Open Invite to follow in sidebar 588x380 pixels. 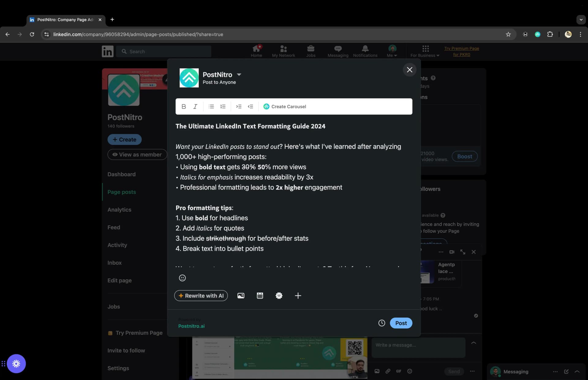click(126, 350)
